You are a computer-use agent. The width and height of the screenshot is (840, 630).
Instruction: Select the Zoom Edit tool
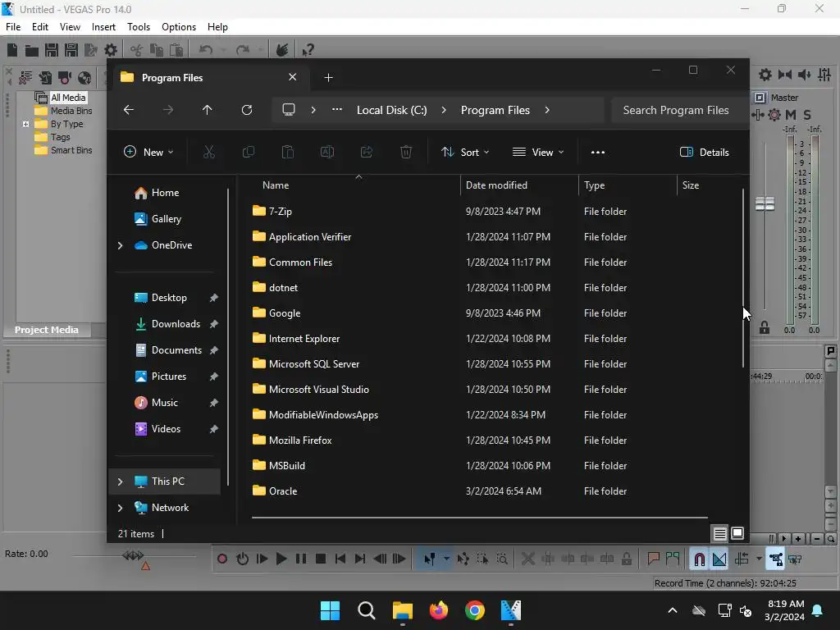point(502,559)
